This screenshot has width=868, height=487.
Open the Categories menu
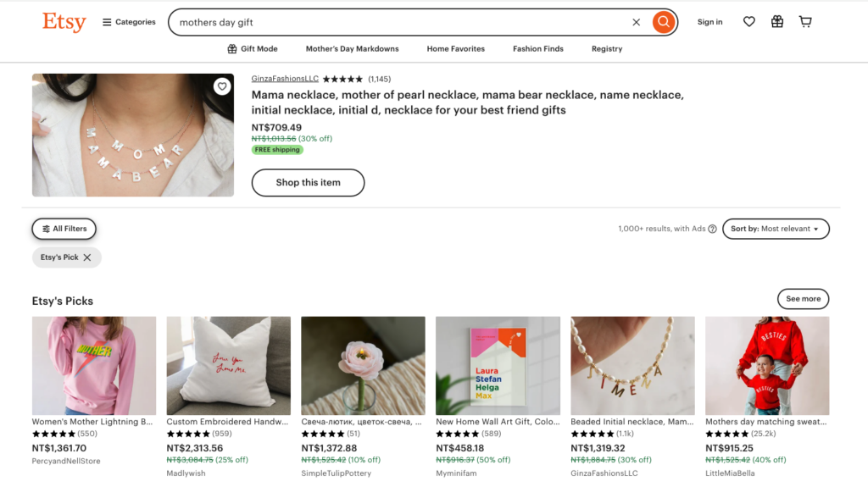point(129,22)
